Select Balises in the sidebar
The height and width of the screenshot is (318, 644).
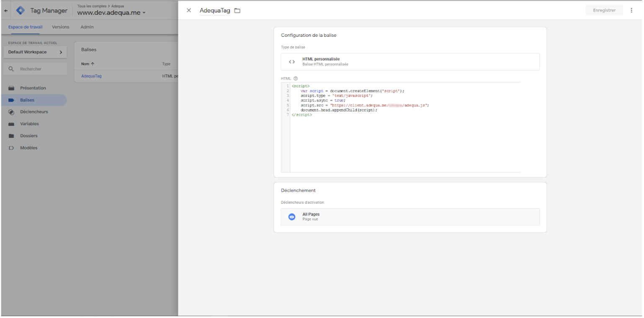[33, 100]
